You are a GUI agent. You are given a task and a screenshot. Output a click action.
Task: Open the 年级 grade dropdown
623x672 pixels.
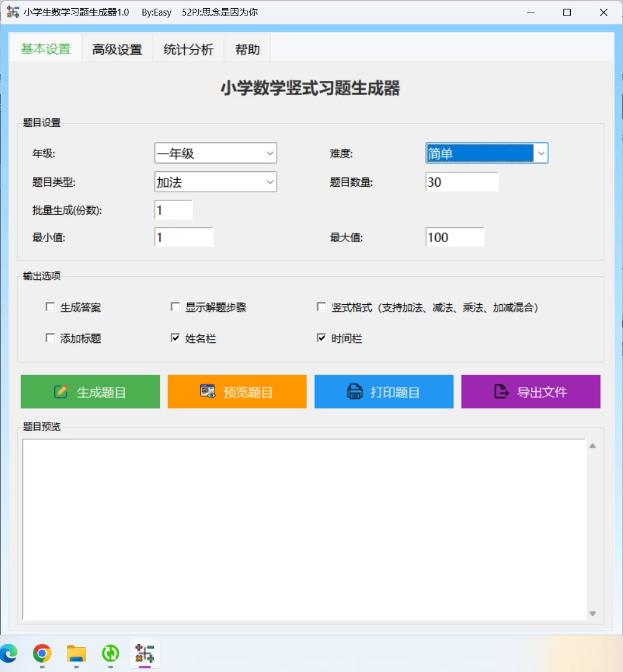click(216, 153)
